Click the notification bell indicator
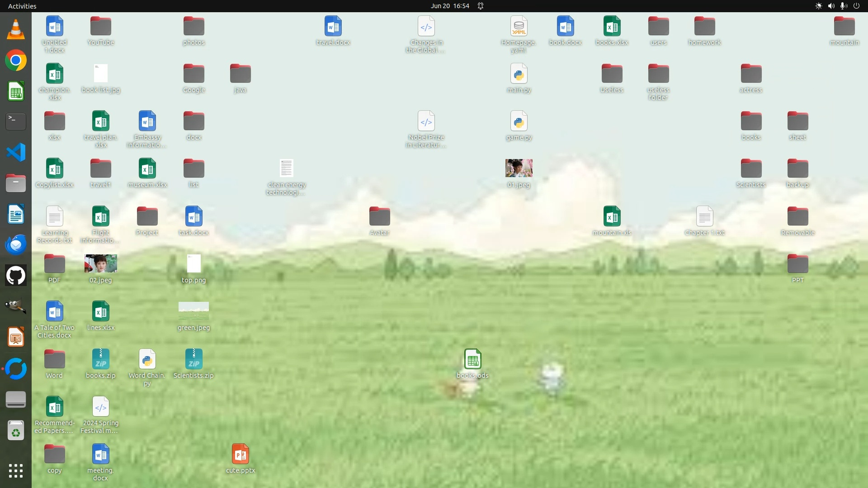 point(481,6)
